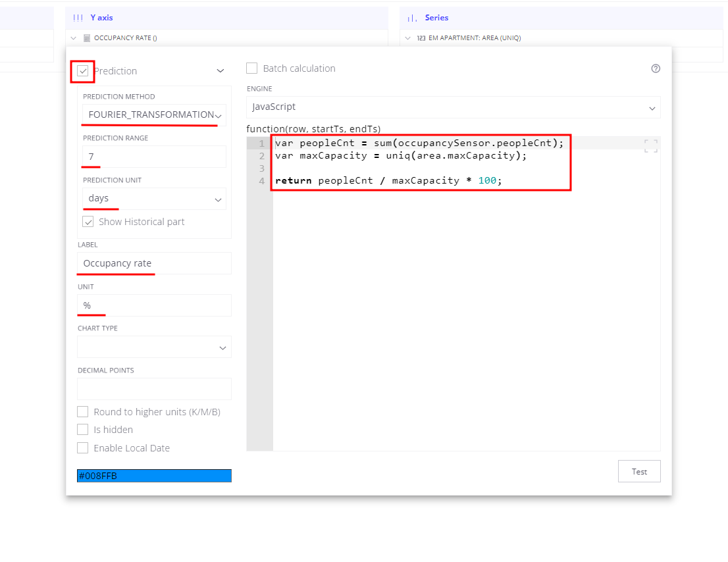Open the Prediction Method dropdown
This screenshot has height=562, width=728.
154,115
